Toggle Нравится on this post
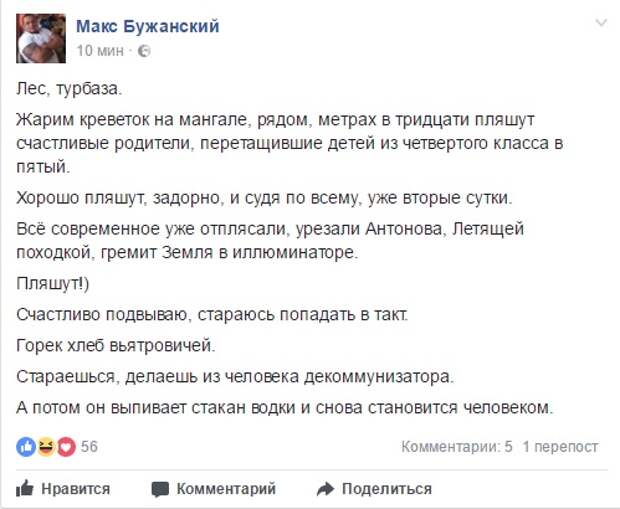 click(63, 489)
